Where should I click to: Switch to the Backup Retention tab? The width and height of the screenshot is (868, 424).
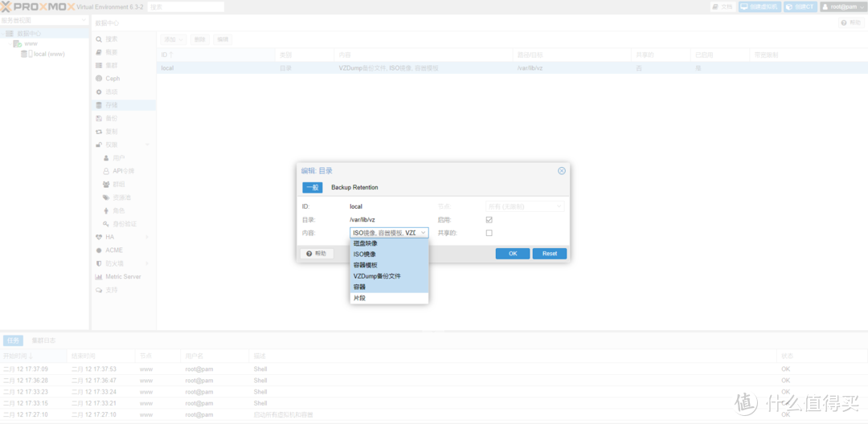pos(354,187)
